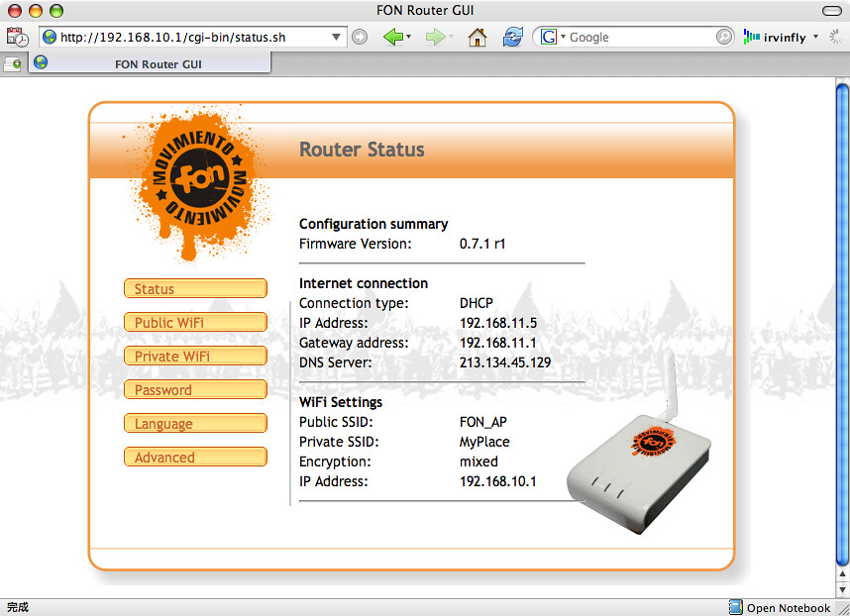This screenshot has width=850, height=616.
Task: Reload the page with refresh icon
Action: (512, 38)
